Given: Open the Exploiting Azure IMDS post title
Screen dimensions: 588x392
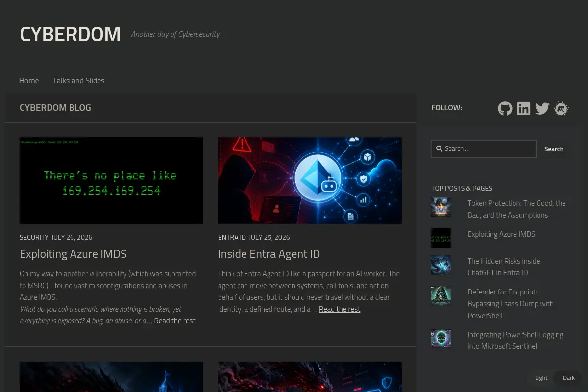Looking at the screenshot, I should [x=73, y=254].
